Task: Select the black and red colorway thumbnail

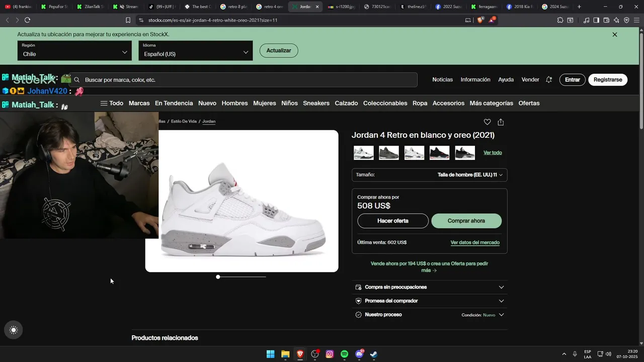Action: 439,153
